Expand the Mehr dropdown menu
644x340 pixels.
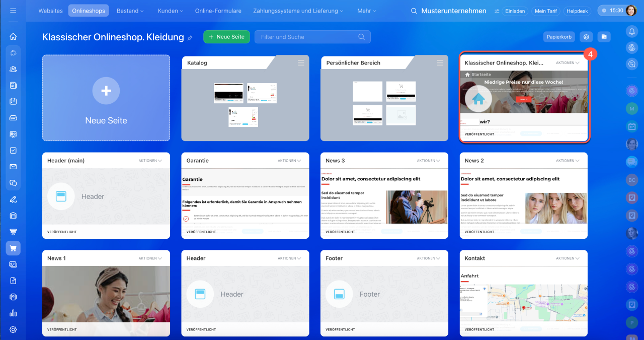click(367, 11)
